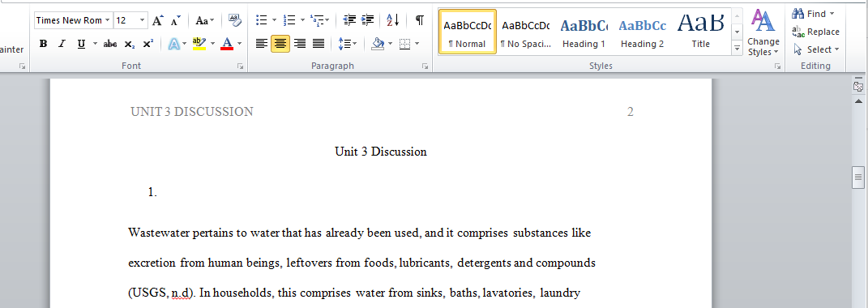Expand font color dropdown arrow
The width and height of the screenshot is (868, 308).
point(240,44)
